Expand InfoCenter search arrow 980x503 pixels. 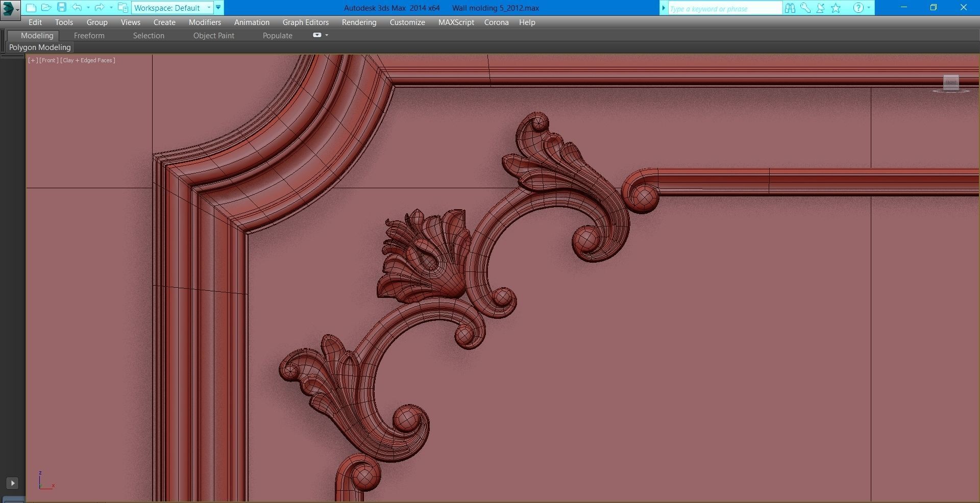tap(664, 8)
